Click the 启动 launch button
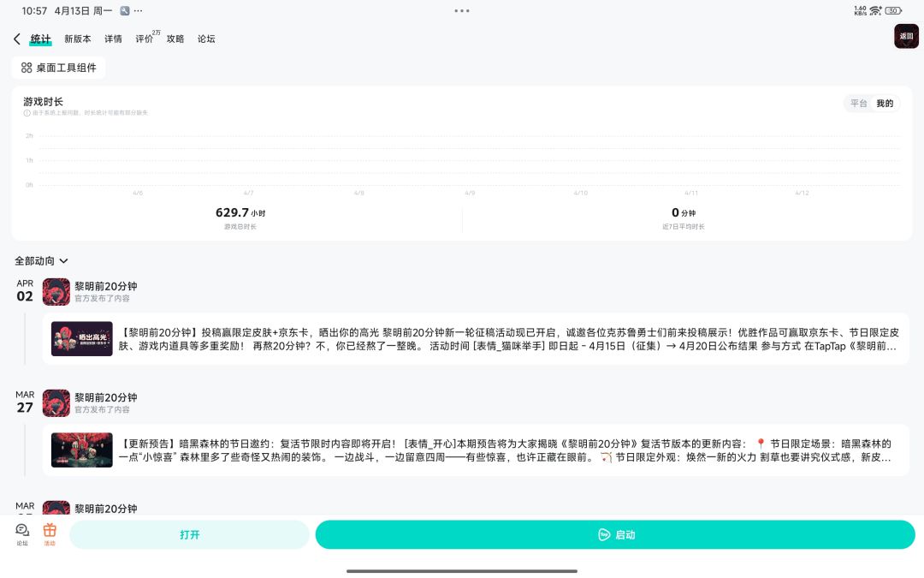The height and width of the screenshot is (578, 924). pyautogui.click(x=615, y=534)
